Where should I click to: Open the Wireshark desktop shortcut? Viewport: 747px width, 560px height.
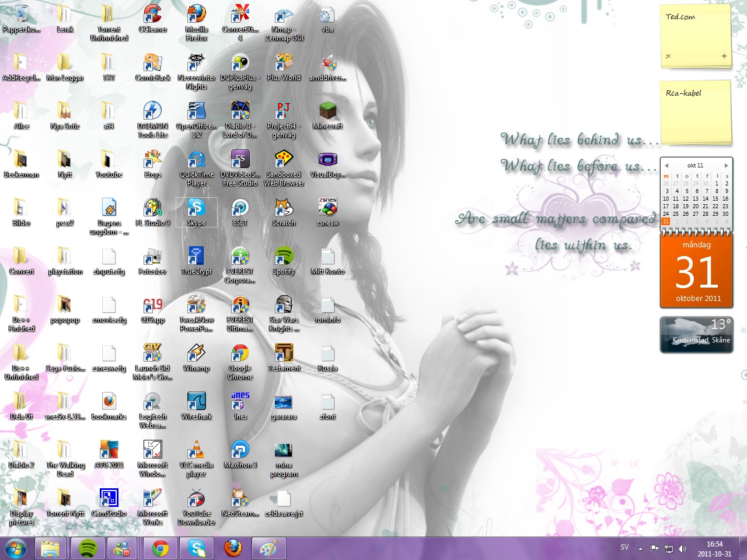[x=196, y=402]
